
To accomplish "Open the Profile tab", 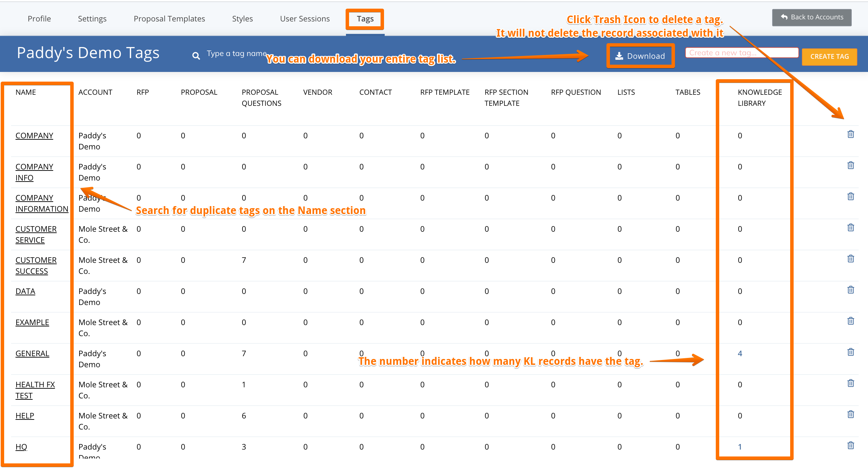I will [x=39, y=19].
